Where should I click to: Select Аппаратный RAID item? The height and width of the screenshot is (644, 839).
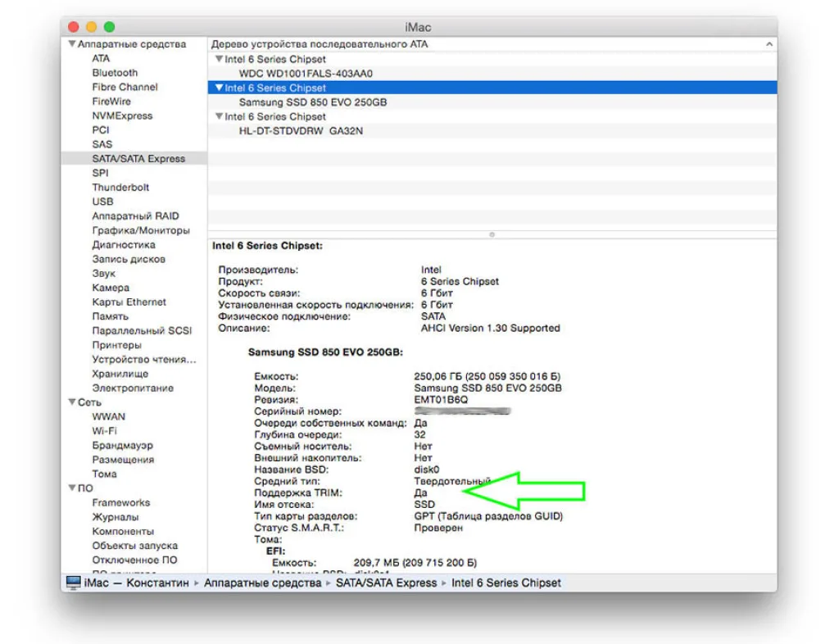135,216
